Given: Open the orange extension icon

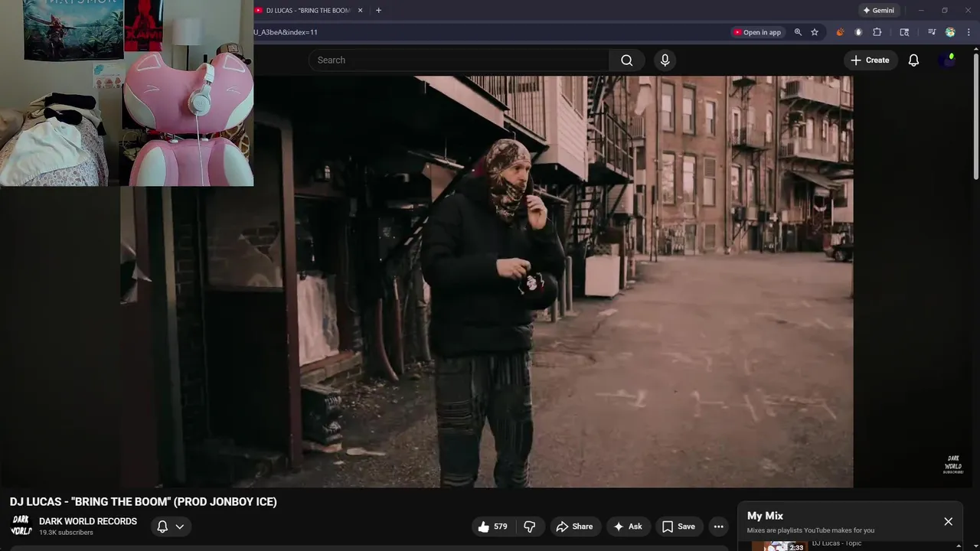Looking at the screenshot, I should pos(840,32).
